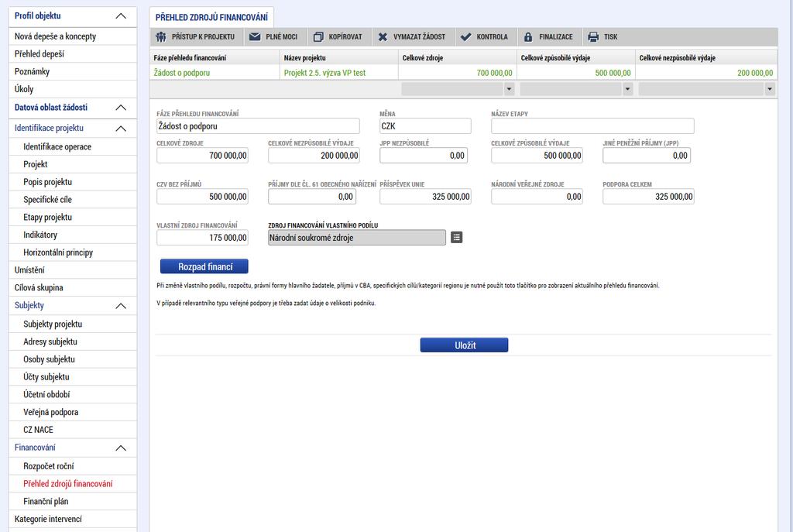Click the Kopírovat copy icon
793x532 pixels.
point(318,37)
